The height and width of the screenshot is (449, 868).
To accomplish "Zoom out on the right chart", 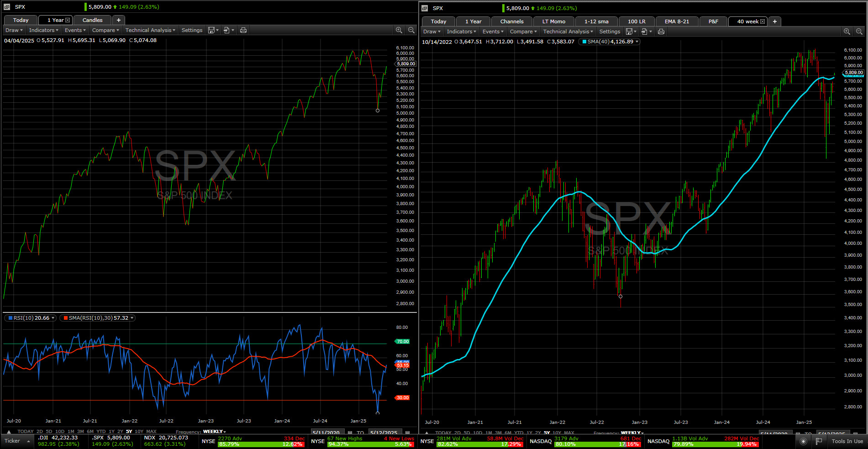I will coord(859,32).
